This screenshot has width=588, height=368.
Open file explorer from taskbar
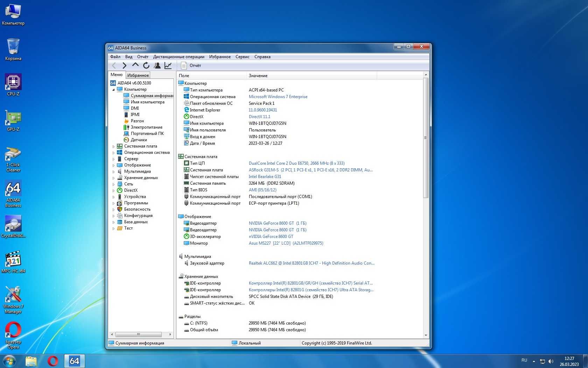pyautogui.click(x=31, y=361)
